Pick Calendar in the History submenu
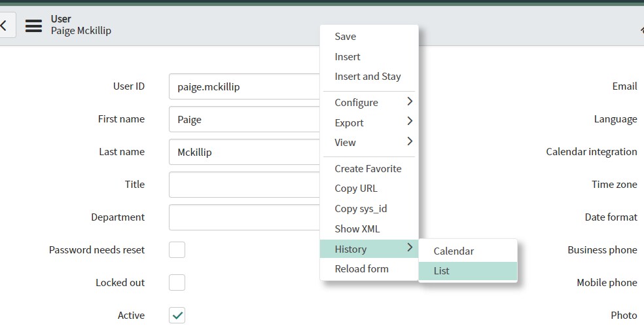Viewport: 644px width, 328px height. [454, 251]
